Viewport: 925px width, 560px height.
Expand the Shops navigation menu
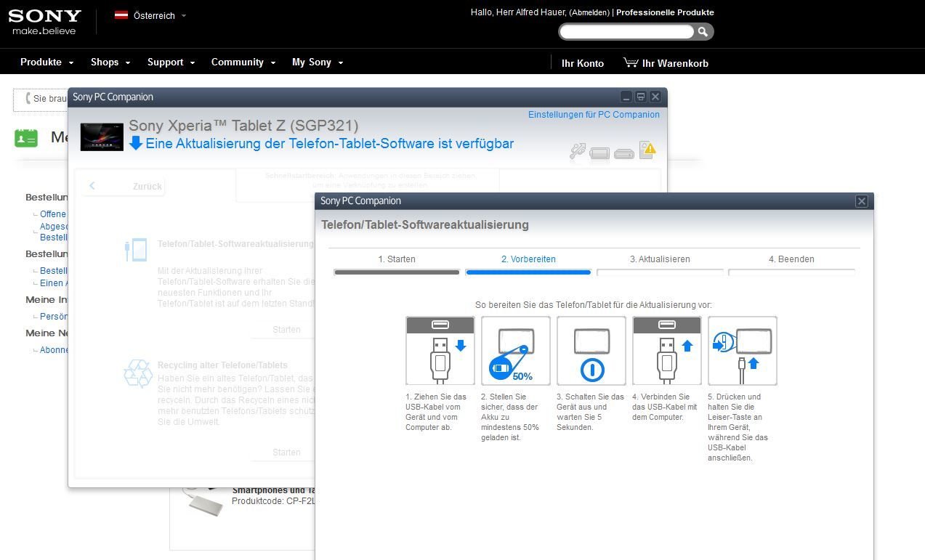[110, 62]
